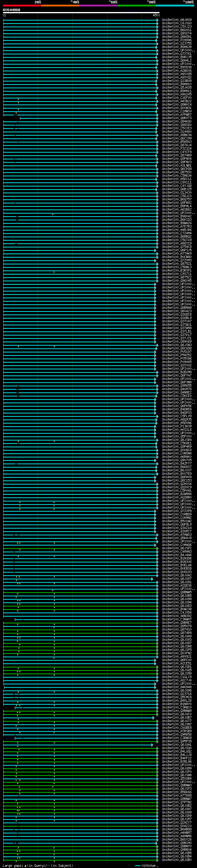Open hit UniRef100_Q9SGT4
The width and height of the screenshot is (197, 868).
click(177, 33)
